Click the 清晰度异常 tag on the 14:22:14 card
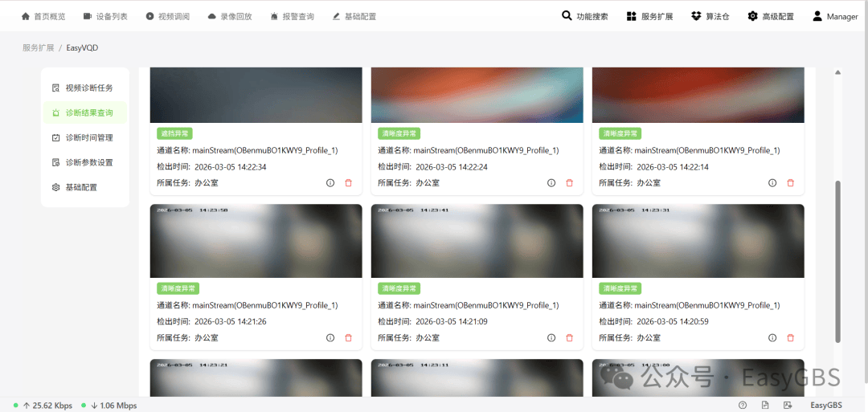Image resolution: width=868 pixels, height=412 pixels. click(620, 133)
